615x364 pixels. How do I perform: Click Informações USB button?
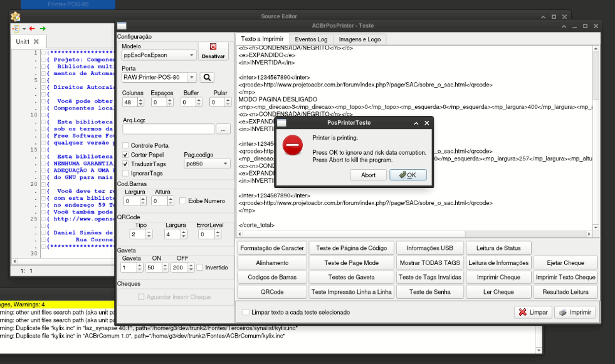pyautogui.click(x=430, y=248)
